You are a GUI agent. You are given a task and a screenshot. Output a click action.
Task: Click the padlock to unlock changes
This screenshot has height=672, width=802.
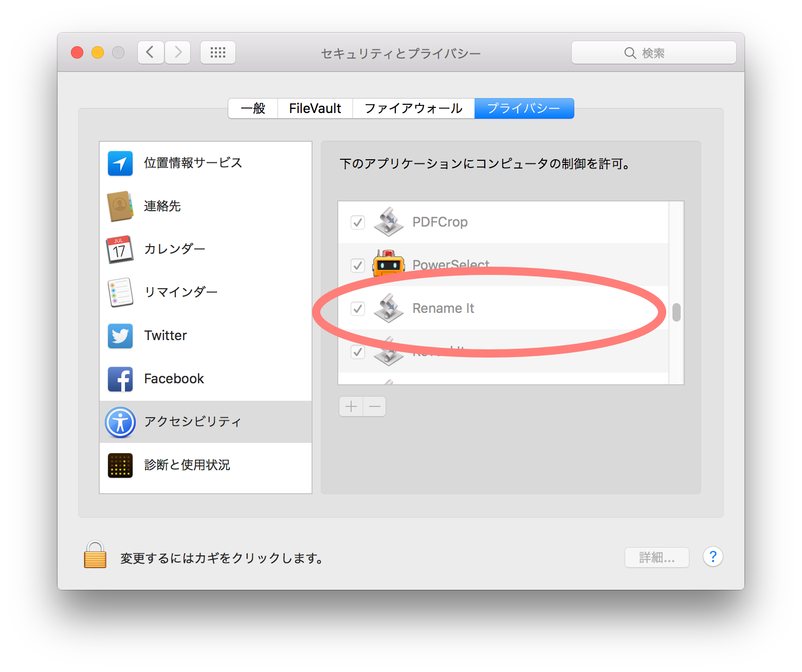95,555
